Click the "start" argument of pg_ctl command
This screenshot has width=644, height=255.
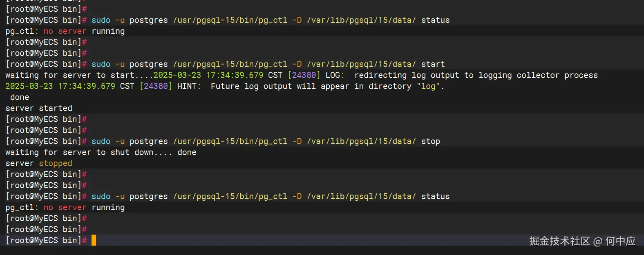tap(433, 64)
